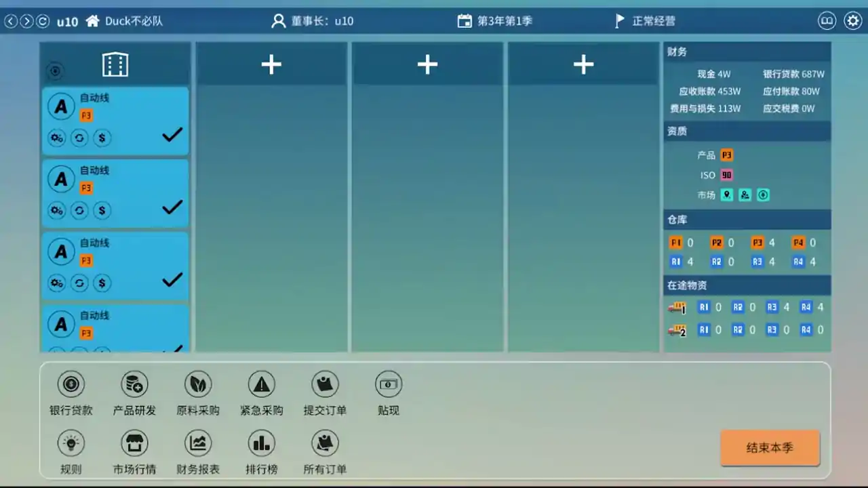Go forward with the right arrow icon
This screenshot has width=868, height=488.
click(26, 21)
